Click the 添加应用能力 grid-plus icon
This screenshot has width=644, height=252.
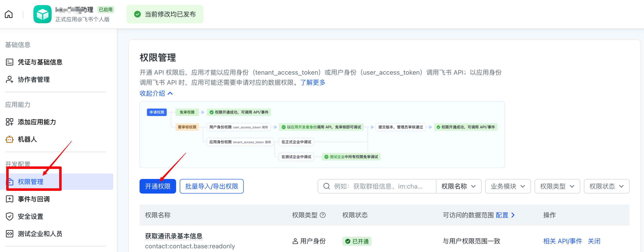click(x=10, y=122)
